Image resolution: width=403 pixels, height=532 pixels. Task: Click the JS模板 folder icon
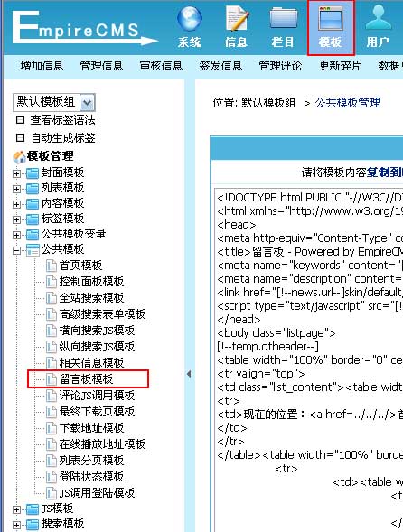(x=33, y=509)
